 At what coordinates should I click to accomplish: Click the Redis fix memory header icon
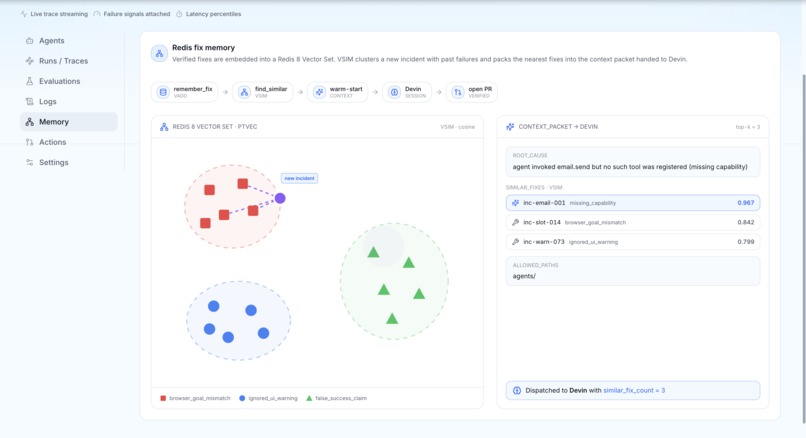point(159,53)
